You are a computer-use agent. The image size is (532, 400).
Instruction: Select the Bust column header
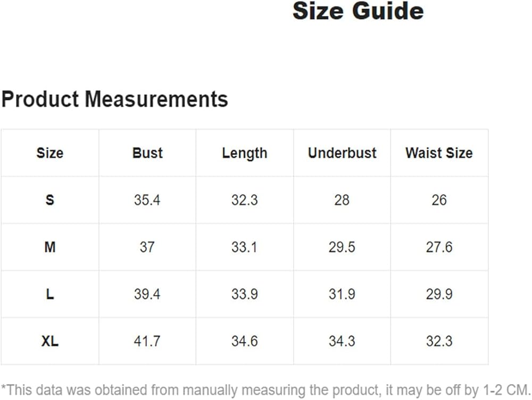pyautogui.click(x=147, y=153)
